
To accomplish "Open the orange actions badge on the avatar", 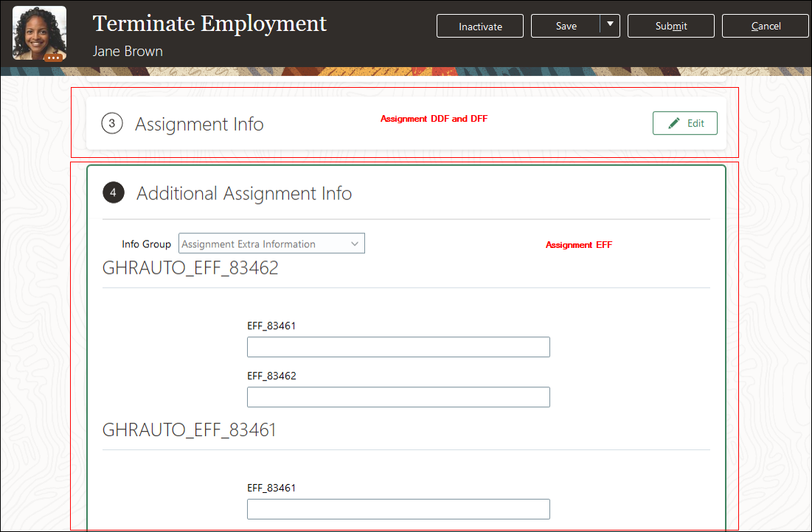I will 53,57.
